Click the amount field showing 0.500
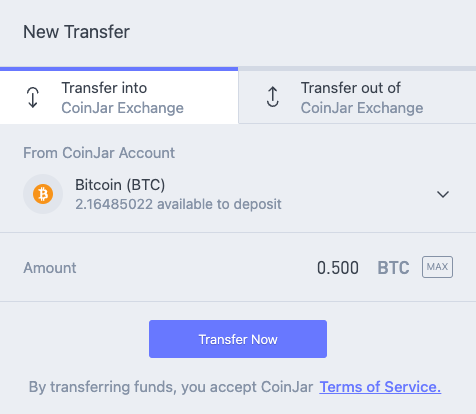This screenshot has width=476, height=414. (x=338, y=268)
